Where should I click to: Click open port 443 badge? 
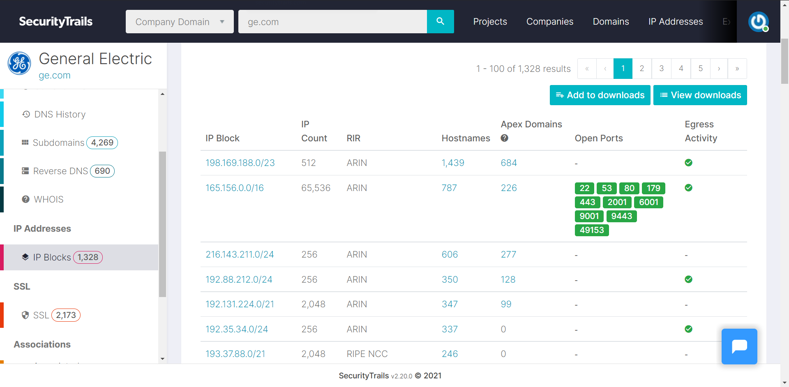click(x=587, y=202)
